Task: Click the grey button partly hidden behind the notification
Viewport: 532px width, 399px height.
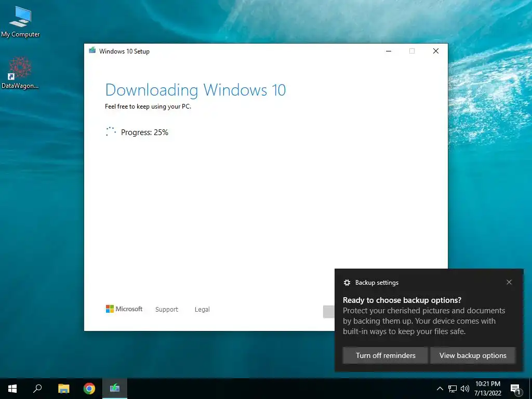Action: 329,312
